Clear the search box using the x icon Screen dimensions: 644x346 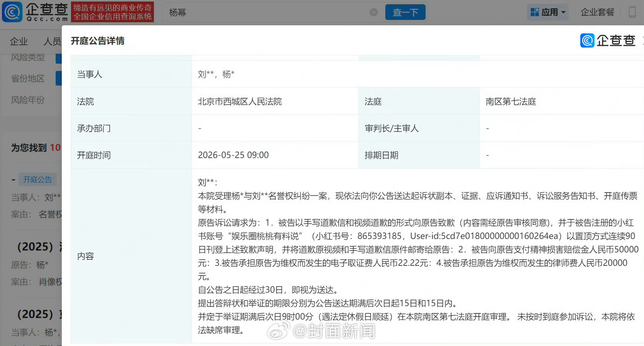(373, 12)
